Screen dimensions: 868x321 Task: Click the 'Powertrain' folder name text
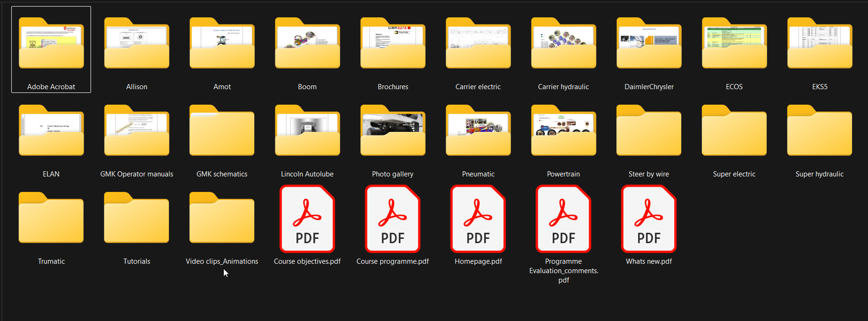pyautogui.click(x=563, y=174)
